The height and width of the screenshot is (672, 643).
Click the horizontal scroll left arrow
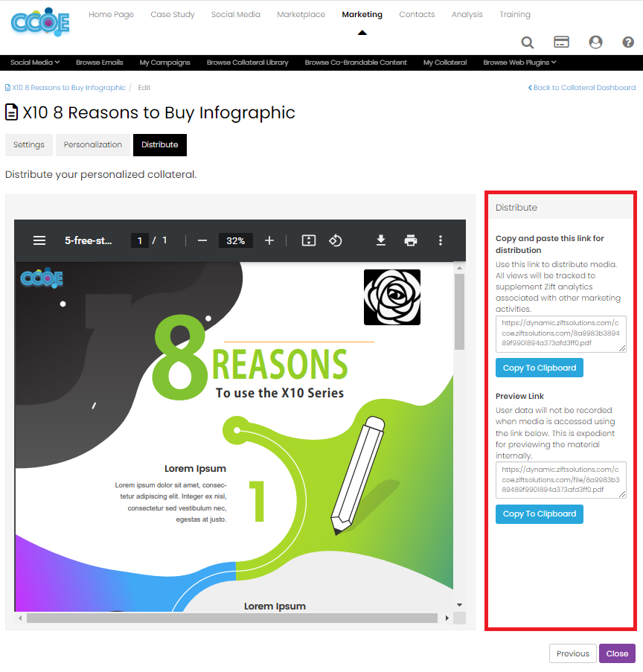19,618
